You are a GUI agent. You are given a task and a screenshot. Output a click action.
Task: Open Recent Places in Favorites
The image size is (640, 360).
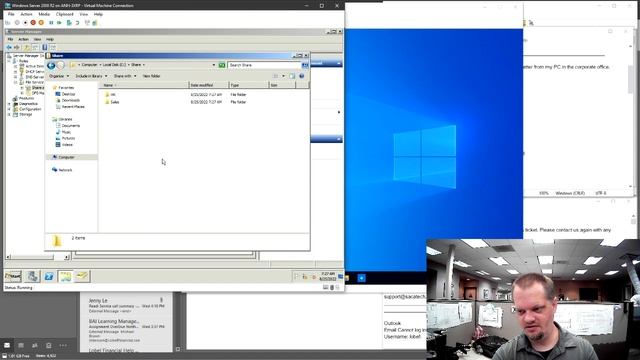click(70, 107)
